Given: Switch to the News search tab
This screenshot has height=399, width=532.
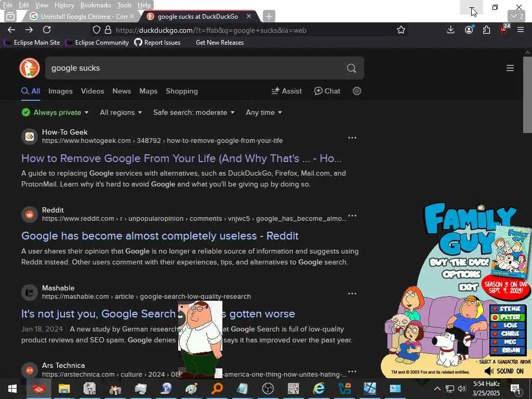Looking at the screenshot, I should (122, 91).
